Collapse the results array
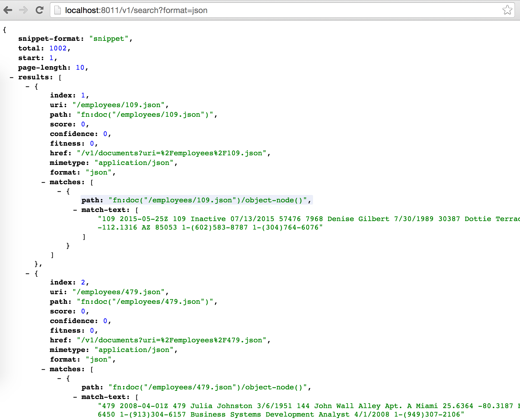Image resolution: width=520 pixels, height=420 pixels. pos(12,77)
